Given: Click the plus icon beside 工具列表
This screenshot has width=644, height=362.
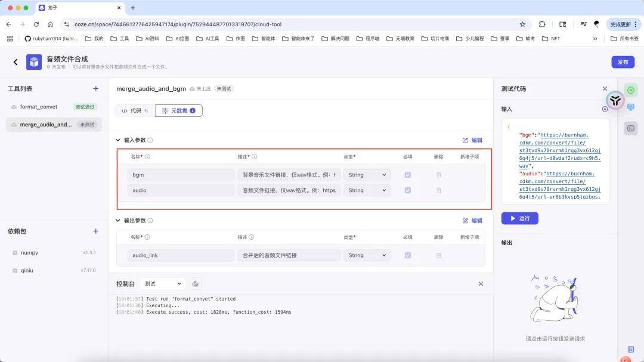Looking at the screenshot, I should [95, 89].
